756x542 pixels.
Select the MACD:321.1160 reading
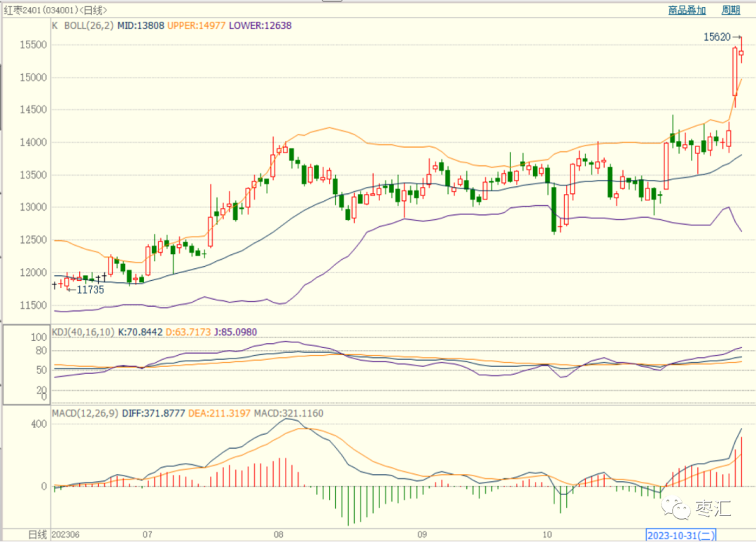pos(289,413)
